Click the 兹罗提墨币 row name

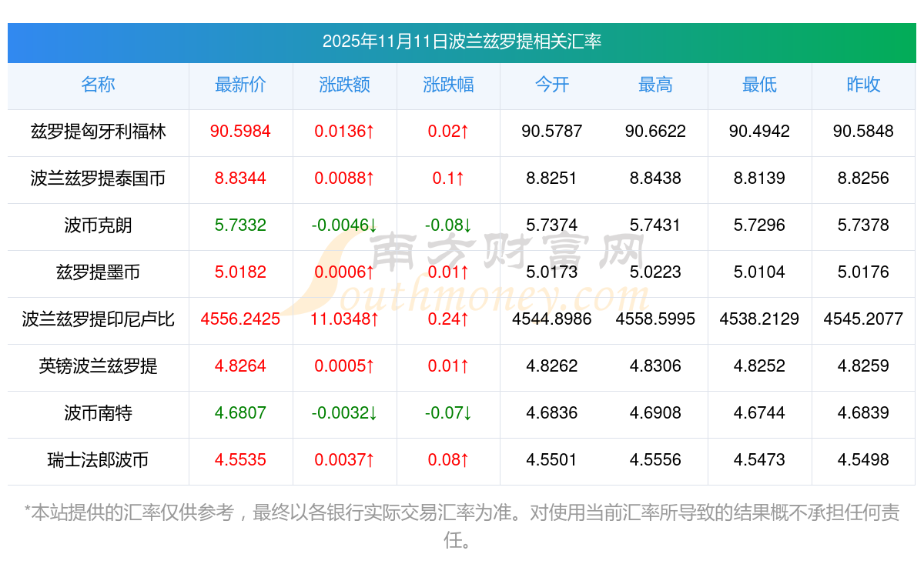(x=98, y=272)
